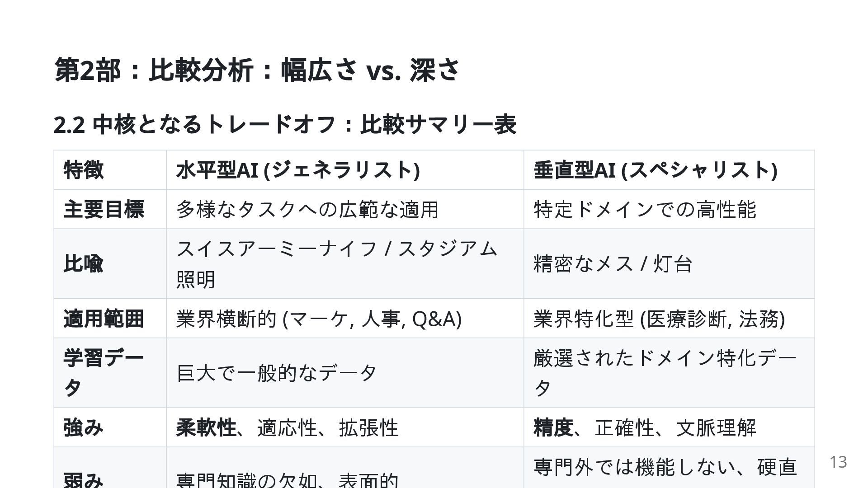Click the cell 巨大で一般的なデータ
The height and width of the screenshot is (488, 868).
[345, 373]
